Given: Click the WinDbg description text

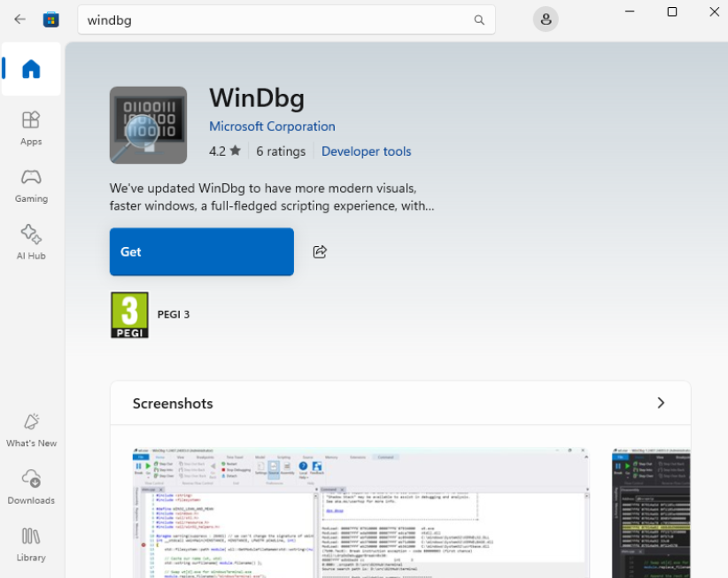Looking at the screenshot, I should (x=272, y=197).
